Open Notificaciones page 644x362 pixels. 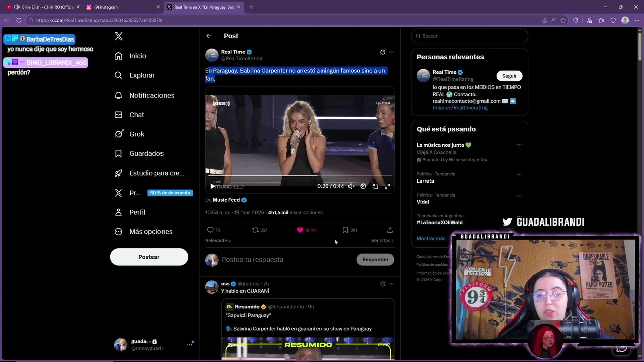click(144, 95)
